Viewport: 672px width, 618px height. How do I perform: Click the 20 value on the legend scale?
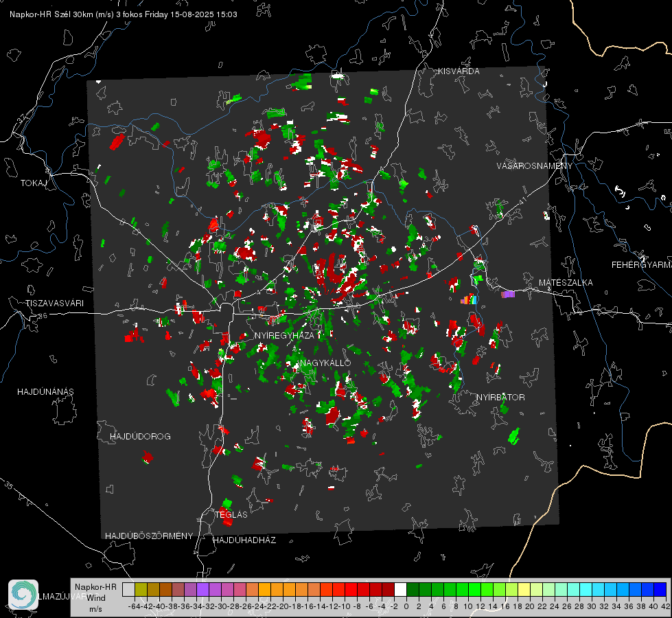[530, 606]
